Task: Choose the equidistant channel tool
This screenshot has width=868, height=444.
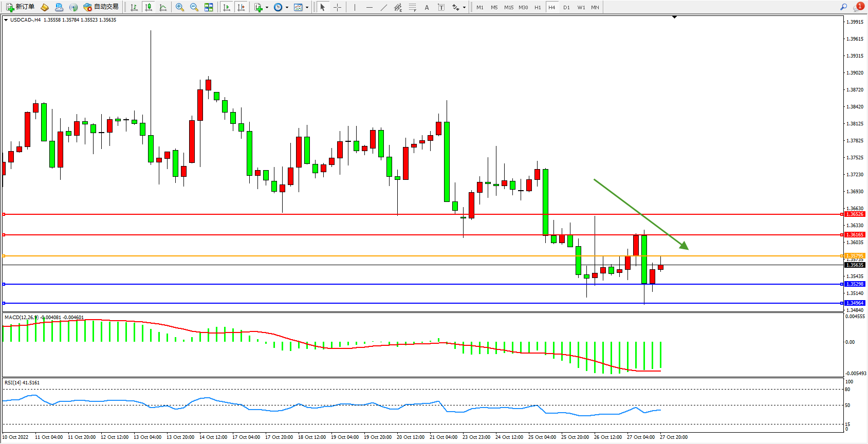Action: point(398,7)
